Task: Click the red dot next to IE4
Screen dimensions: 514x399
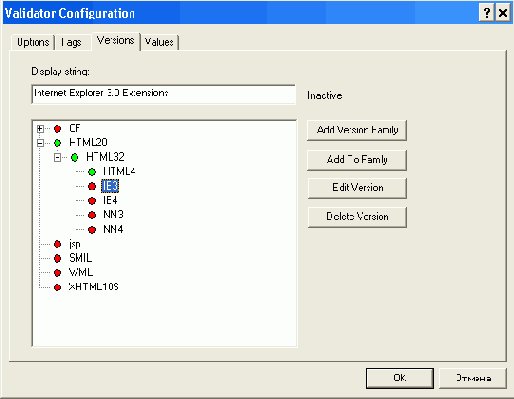Action: [92, 201]
